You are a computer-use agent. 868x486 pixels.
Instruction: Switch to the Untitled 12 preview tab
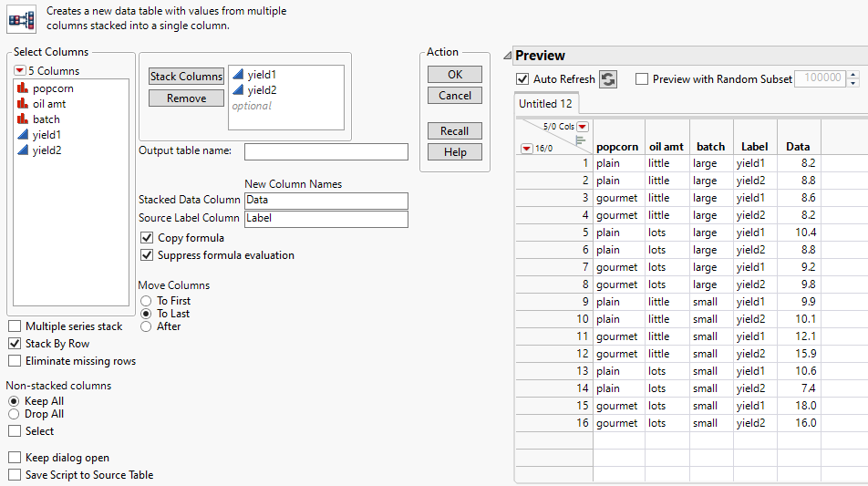[x=545, y=104]
